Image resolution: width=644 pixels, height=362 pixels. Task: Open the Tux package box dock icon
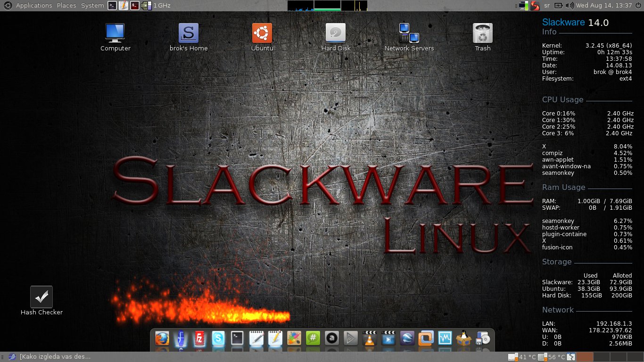(x=464, y=338)
